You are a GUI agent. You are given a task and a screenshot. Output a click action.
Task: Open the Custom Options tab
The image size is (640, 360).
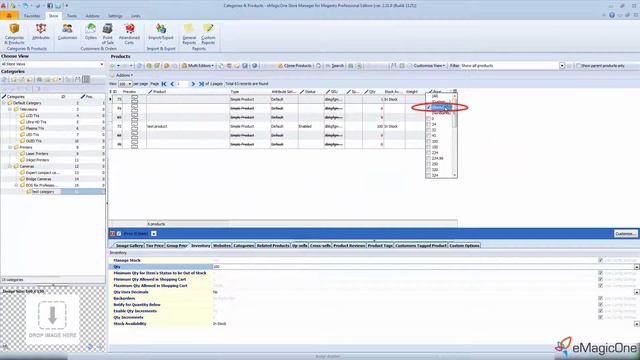pos(464,245)
